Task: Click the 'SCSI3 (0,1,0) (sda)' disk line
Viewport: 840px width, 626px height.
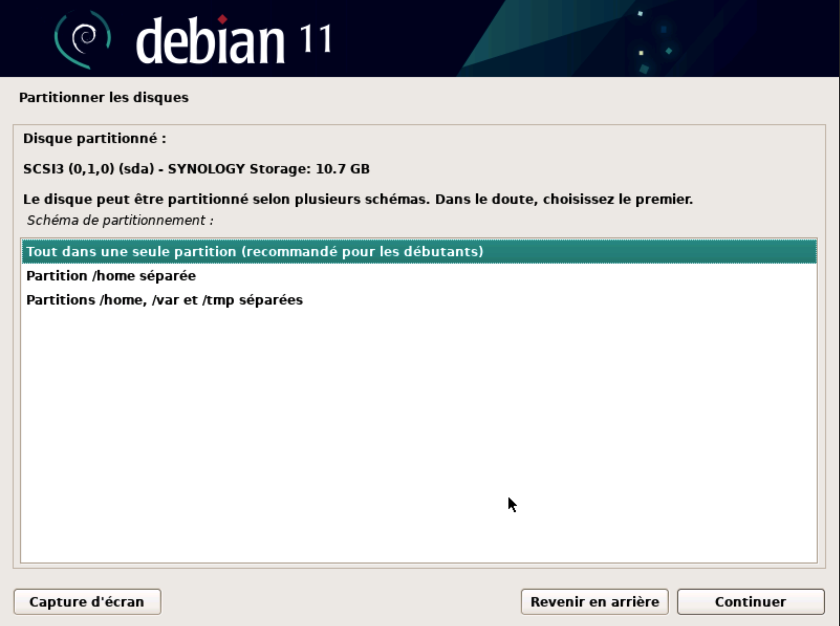Action: click(x=196, y=169)
